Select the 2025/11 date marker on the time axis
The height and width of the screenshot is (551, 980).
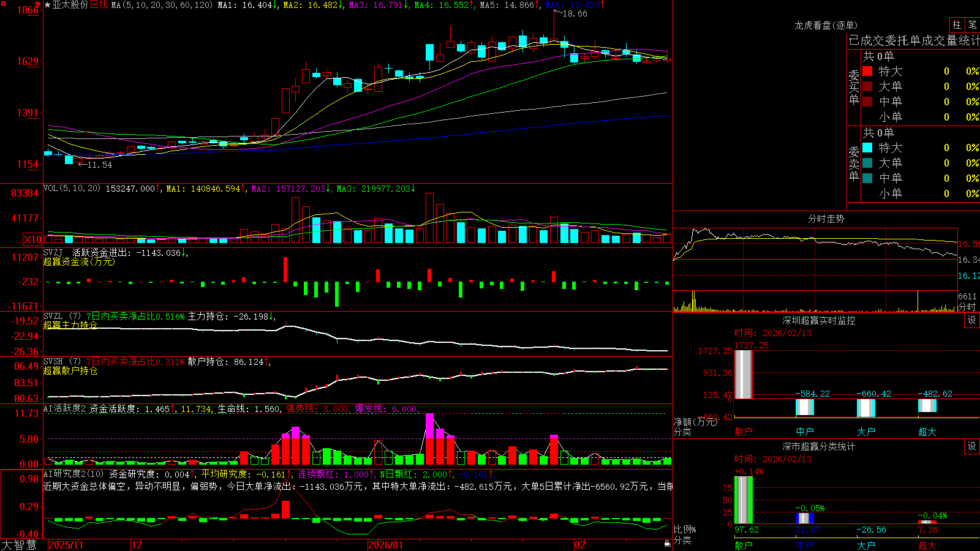66,545
